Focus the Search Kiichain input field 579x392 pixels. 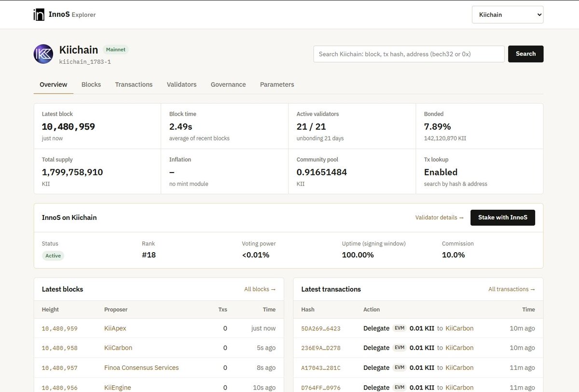point(409,54)
